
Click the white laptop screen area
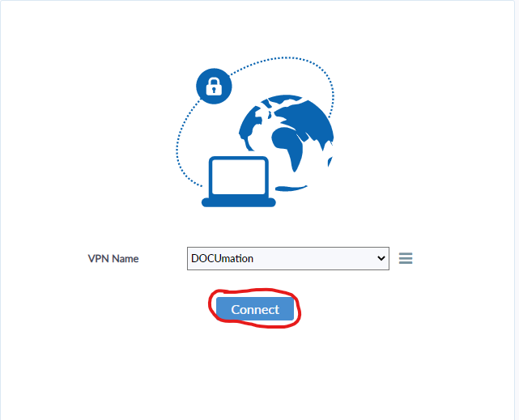[238, 177]
